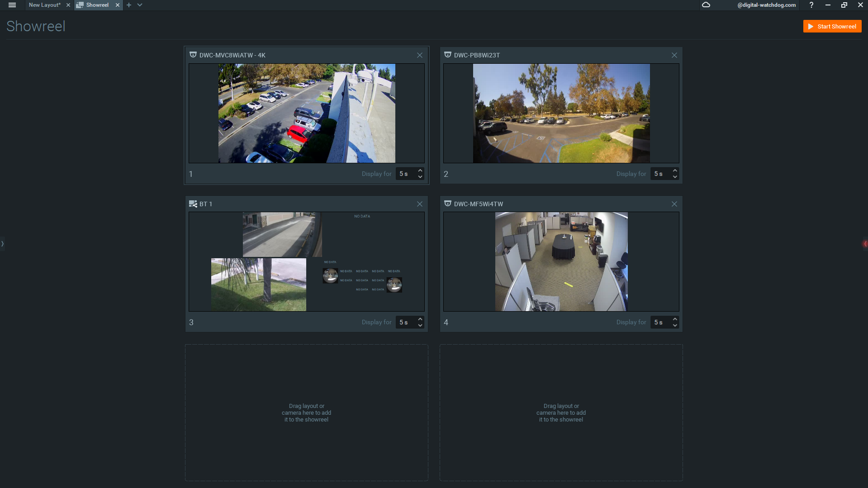Select the Showreel tab

tap(97, 5)
